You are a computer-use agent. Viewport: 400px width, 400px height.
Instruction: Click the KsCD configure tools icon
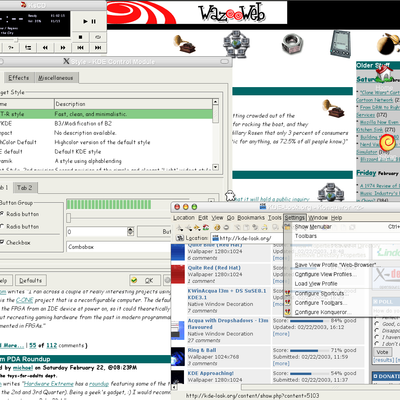(x=28, y=48)
